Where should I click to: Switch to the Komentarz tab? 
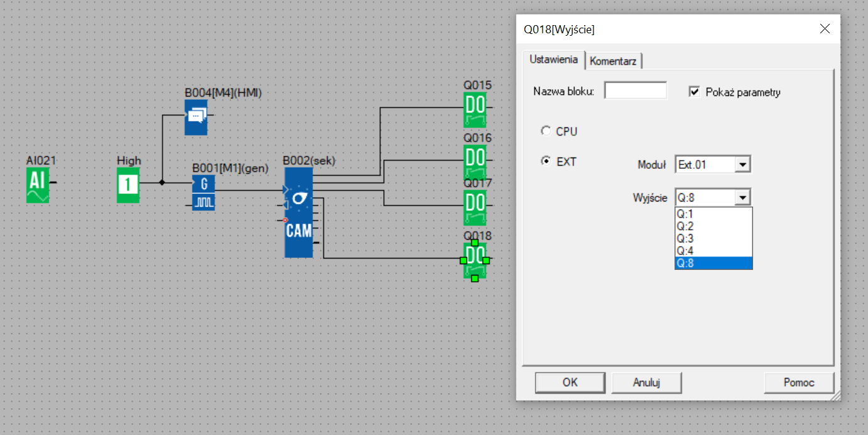pyautogui.click(x=613, y=62)
